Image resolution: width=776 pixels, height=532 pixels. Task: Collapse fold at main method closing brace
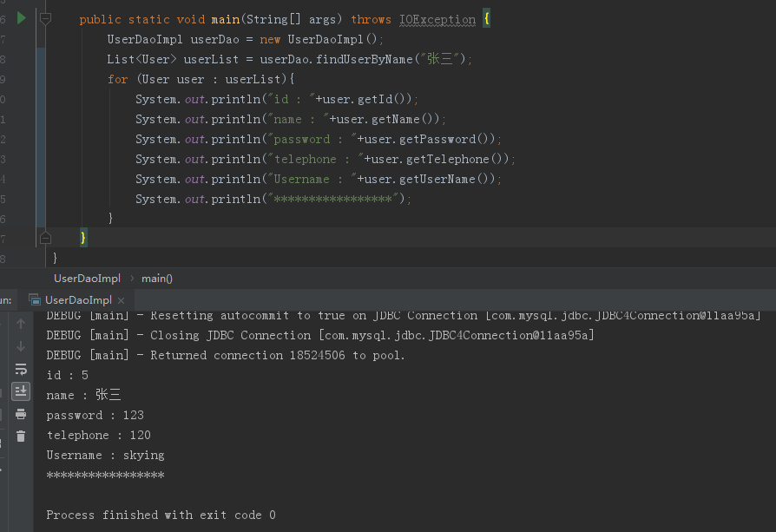pyautogui.click(x=45, y=238)
